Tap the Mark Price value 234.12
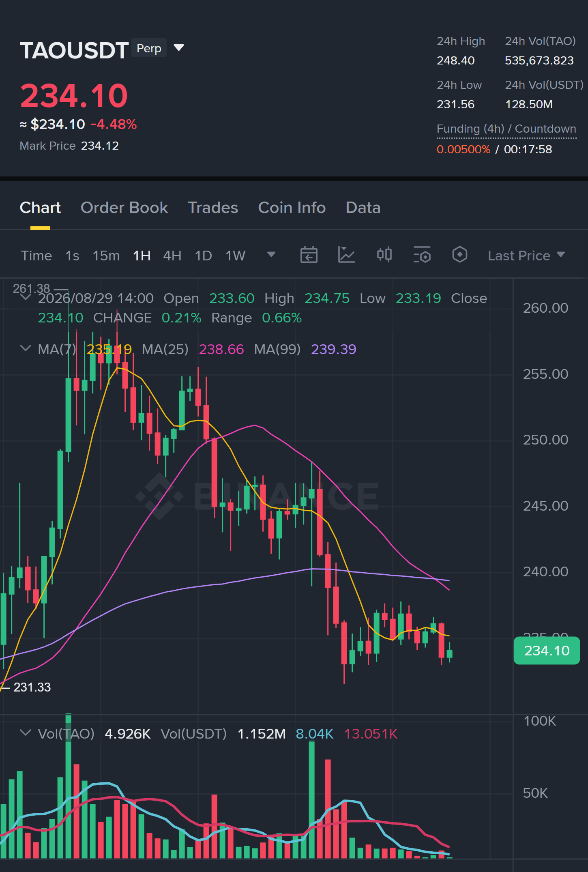 coord(100,146)
